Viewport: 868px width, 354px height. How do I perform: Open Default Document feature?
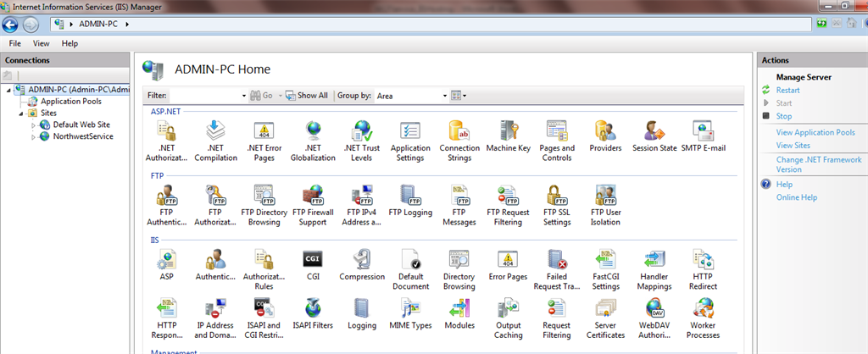(410, 269)
